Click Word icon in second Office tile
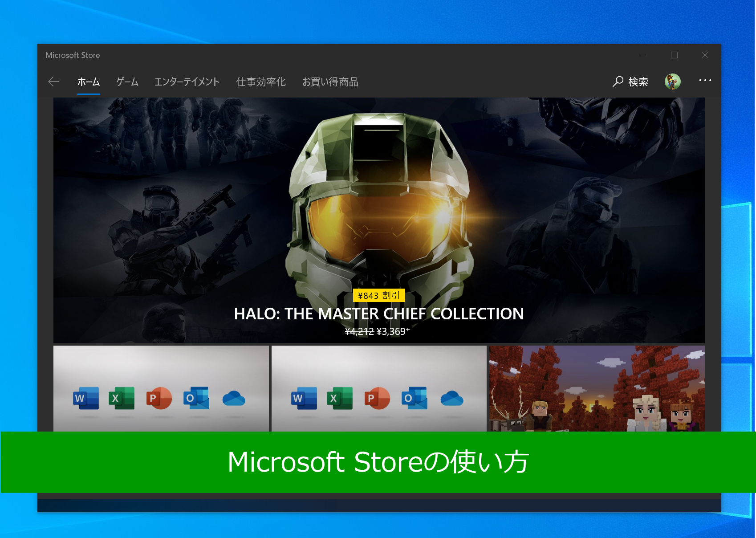The width and height of the screenshot is (756, 538). pyautogui.click(x=304, y=398)
